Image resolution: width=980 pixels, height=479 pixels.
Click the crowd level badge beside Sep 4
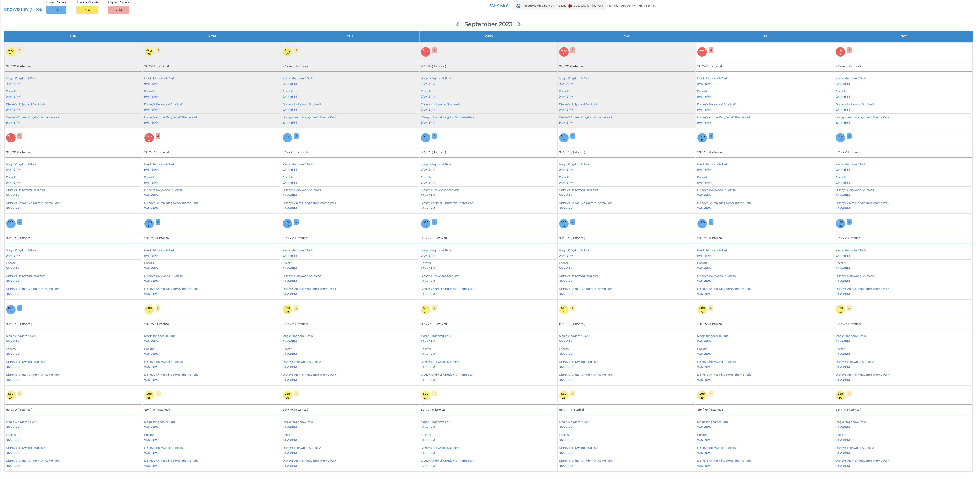click(x=158, y=136)
